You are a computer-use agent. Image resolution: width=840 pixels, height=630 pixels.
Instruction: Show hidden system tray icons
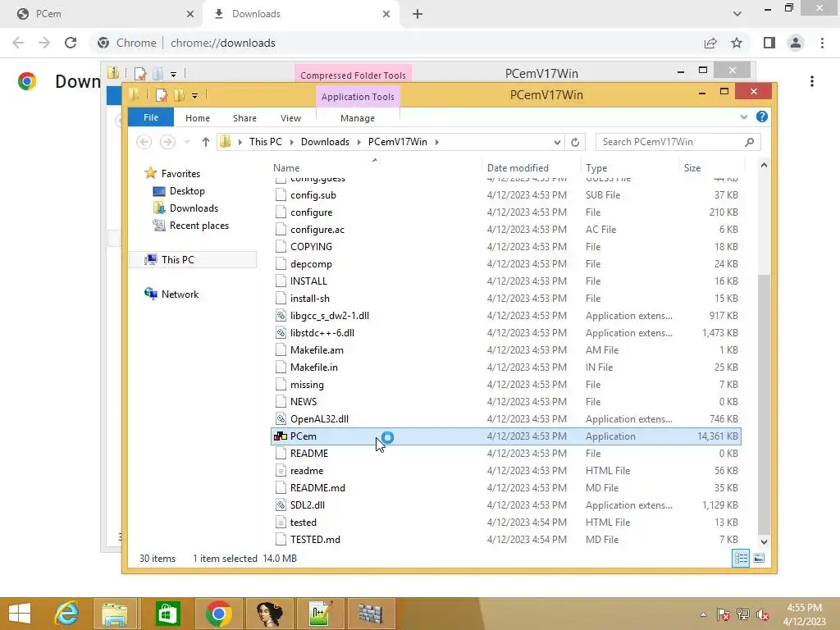[703, 614]
